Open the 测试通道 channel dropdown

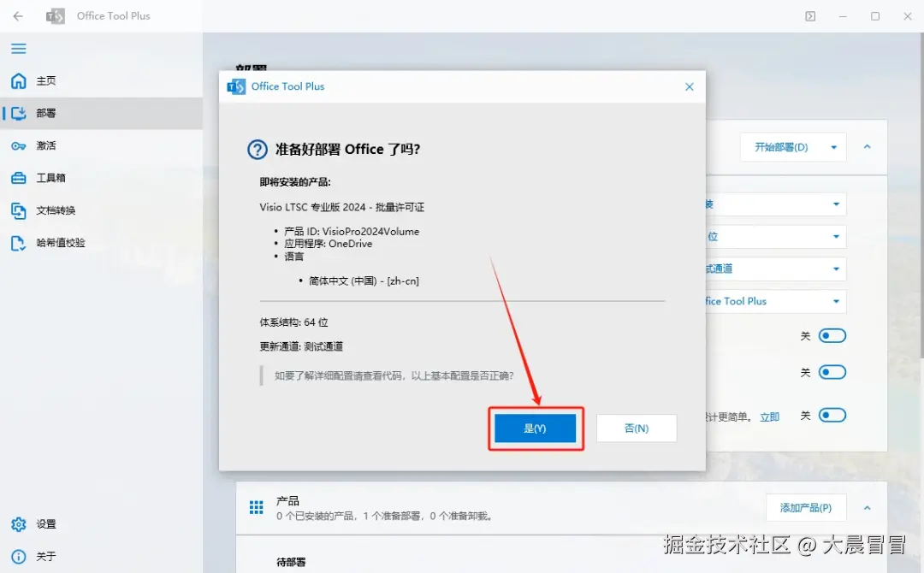point(776,269)
